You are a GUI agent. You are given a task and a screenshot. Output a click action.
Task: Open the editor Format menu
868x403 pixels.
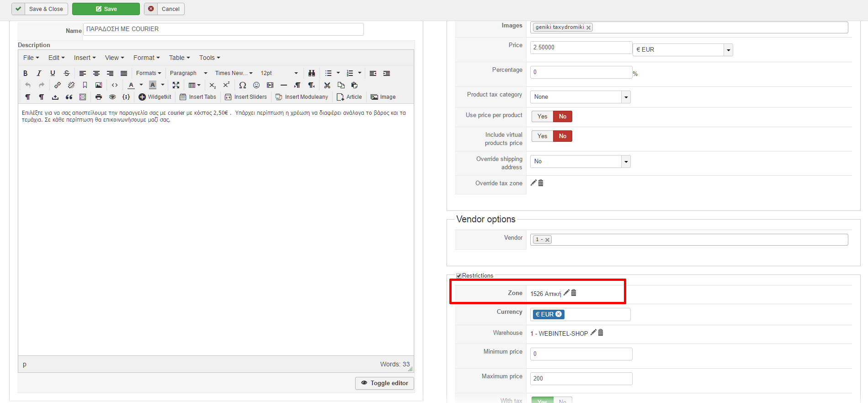147,58
